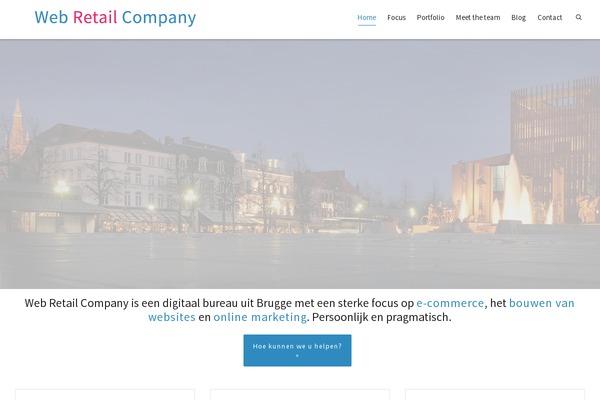600x400 pixels.
Task: Follow the online marketing text link
Action: (260, 317)
